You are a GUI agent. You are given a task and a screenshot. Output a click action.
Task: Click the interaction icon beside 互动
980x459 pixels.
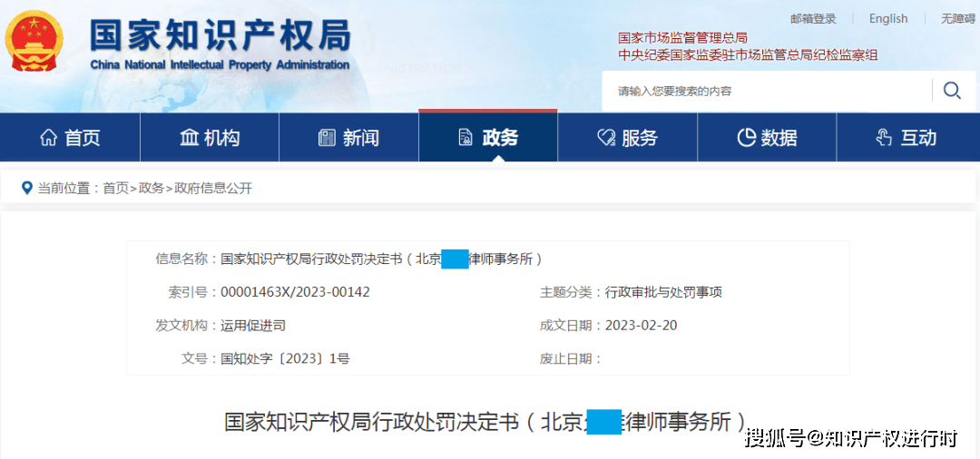pyautogui.click(x=884, y=138)
